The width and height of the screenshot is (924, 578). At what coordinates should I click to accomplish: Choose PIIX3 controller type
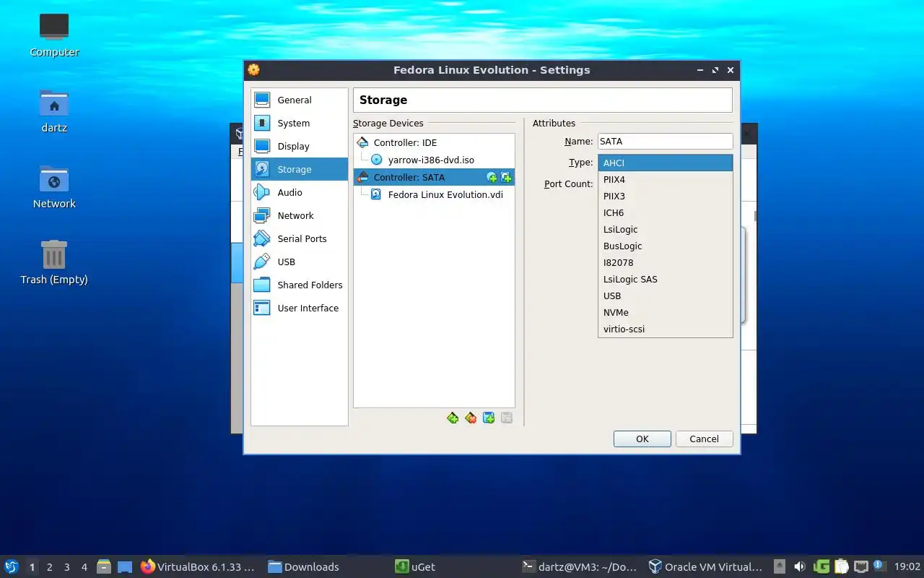tap(666, 196)
